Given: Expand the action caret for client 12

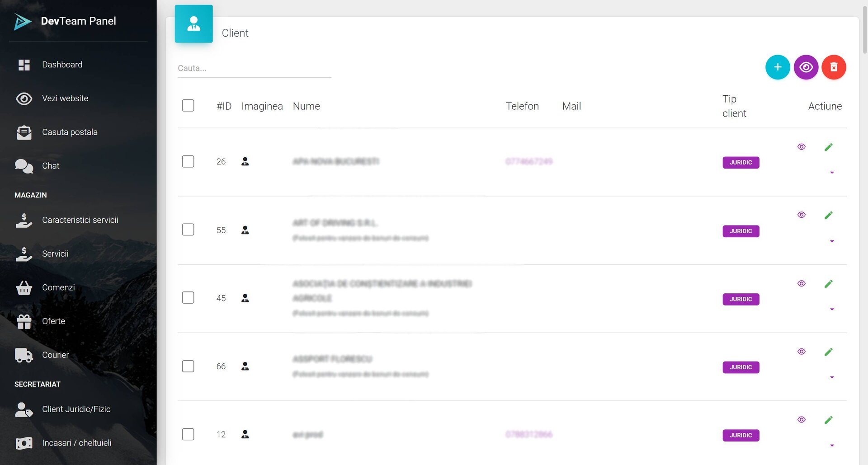Looking at the screenshot, I should point(832,446).
